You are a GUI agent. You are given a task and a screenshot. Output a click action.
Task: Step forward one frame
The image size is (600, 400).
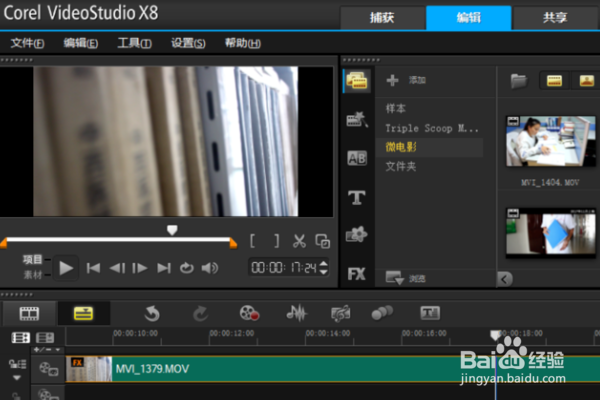(x=140, y=268)
